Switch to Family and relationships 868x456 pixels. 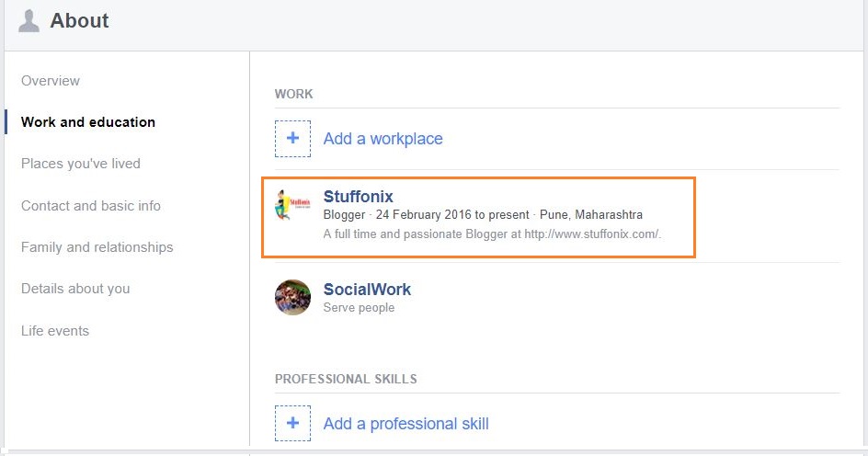click(x=97, y=247)
